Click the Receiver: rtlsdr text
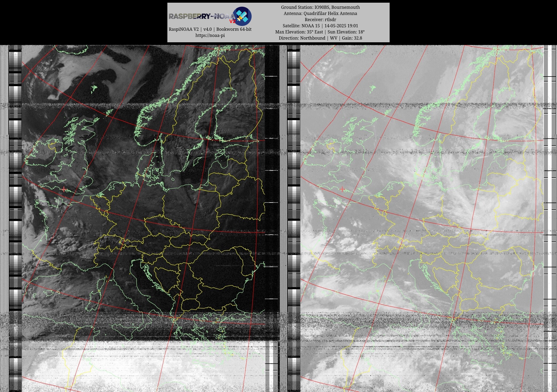Screen dimensions: 557x392 coord(320,20)
